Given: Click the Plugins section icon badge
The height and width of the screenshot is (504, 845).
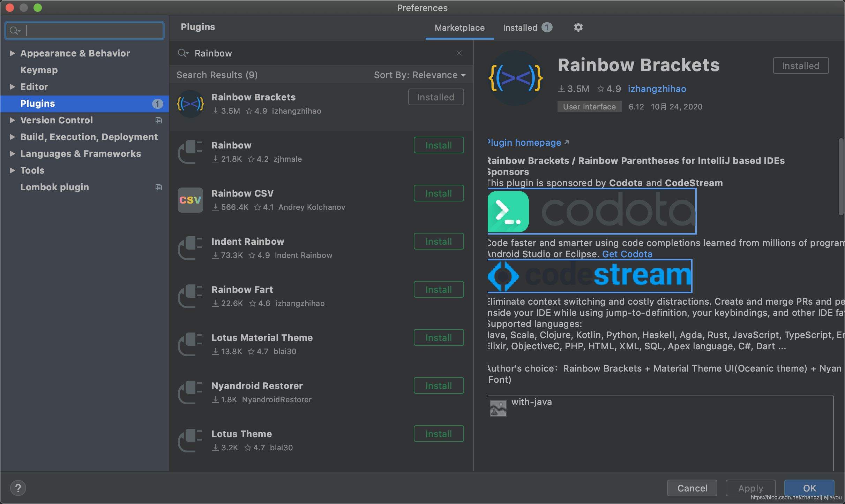Looking at the screenshot, I should point(158,102).
